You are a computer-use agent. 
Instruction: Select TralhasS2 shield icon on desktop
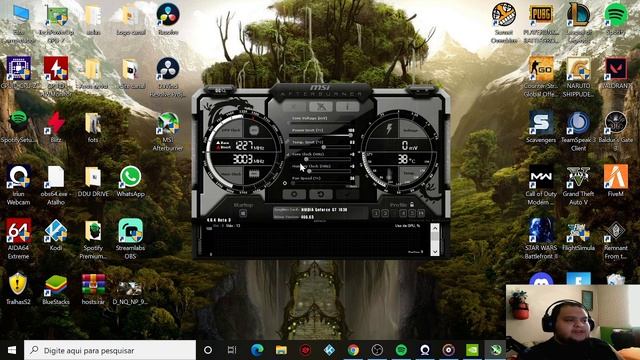click(18, 289)
